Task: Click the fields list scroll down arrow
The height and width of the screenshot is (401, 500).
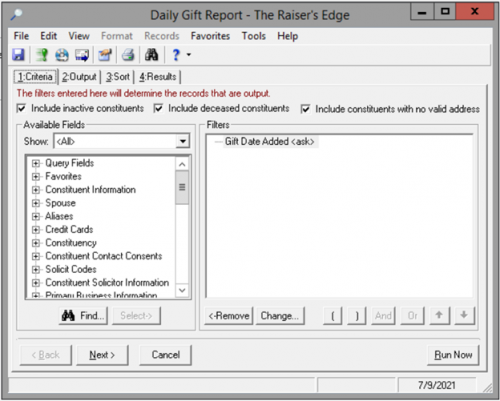Action: click(x=182, y=290)
